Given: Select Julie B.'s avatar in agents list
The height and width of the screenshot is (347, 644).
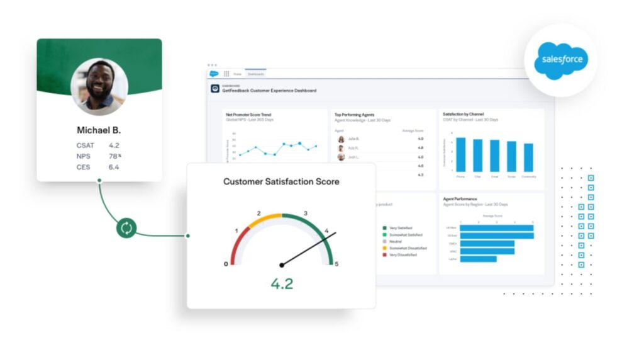Looking at the screenshot, I should point(341,139).
